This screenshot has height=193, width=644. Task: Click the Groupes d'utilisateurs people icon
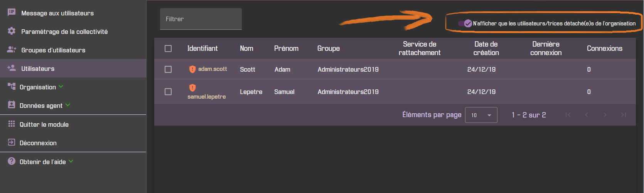point(12,49)
